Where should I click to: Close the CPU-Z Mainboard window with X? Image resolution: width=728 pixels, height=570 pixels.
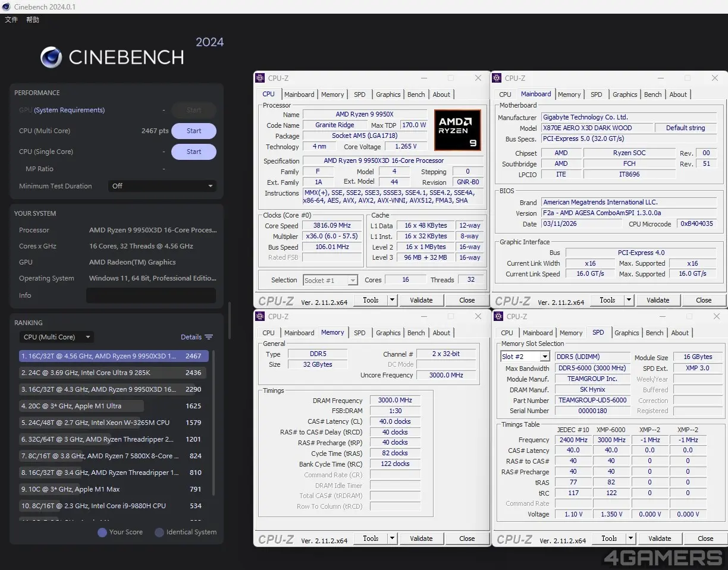[715, 78]
